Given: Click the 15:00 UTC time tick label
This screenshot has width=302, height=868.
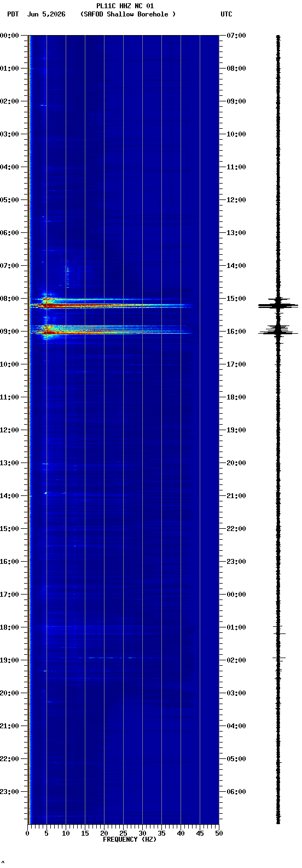Looking at the screenshot, I should pos(236,299).
